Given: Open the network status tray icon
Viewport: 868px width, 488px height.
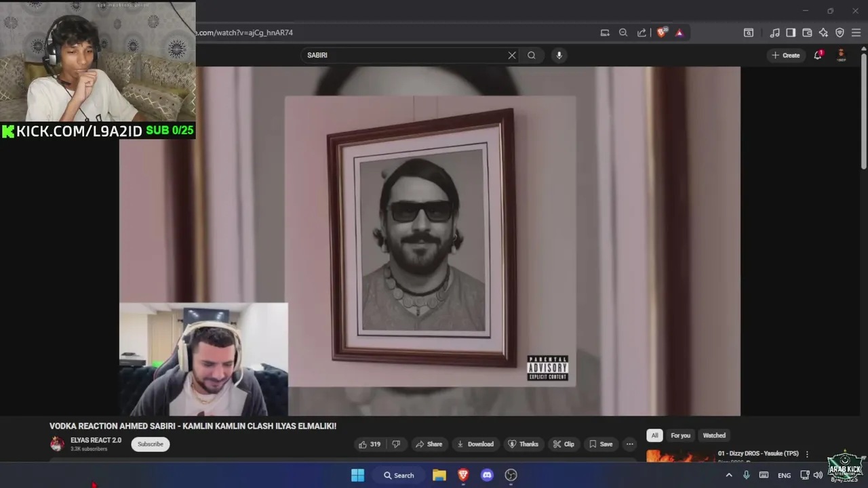Looking at the screenshot, I should [x=805, y=475].
